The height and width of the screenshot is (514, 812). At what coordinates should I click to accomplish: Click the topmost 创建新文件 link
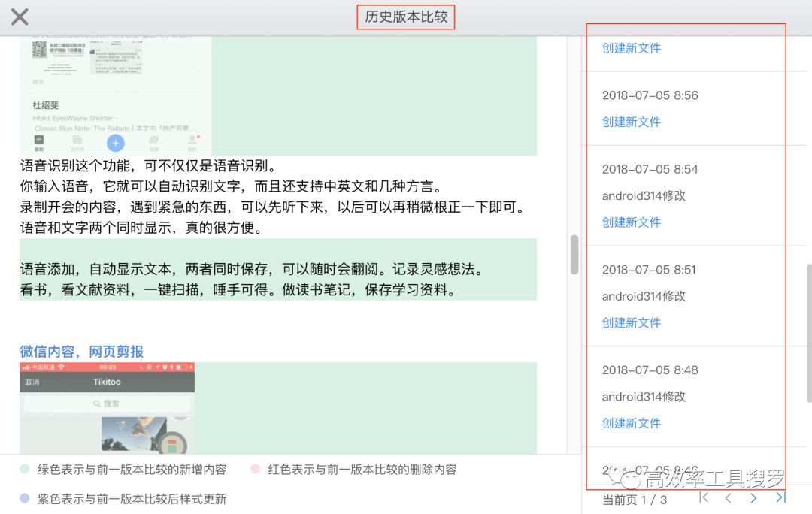pos(632,48)
